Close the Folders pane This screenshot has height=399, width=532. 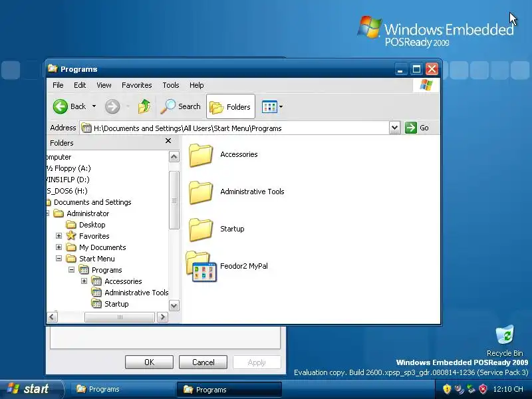pos(168,141)
